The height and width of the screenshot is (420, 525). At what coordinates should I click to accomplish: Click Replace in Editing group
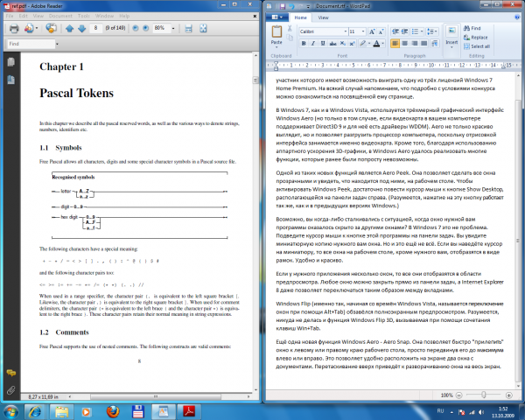[476, 38]
